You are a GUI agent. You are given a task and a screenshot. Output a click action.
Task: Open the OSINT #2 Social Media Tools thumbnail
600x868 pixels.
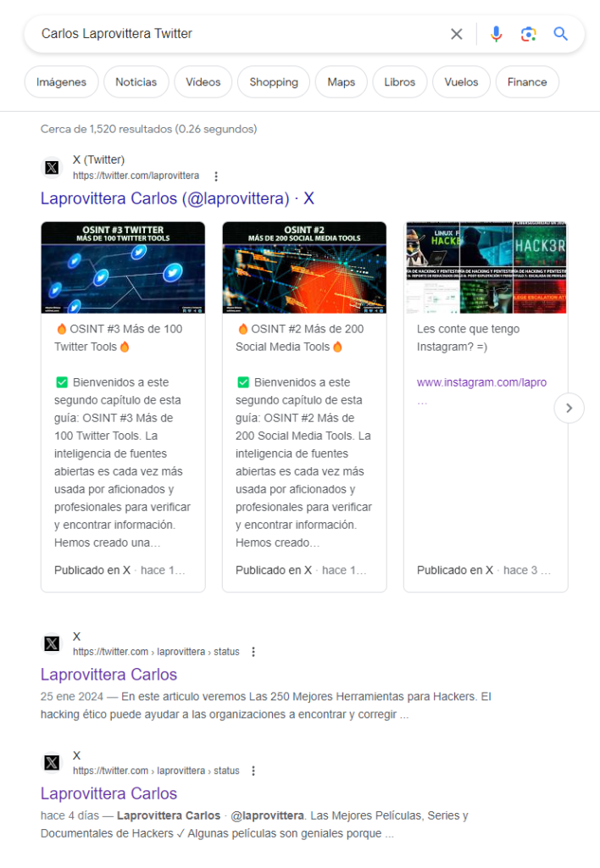coord(304,268)
